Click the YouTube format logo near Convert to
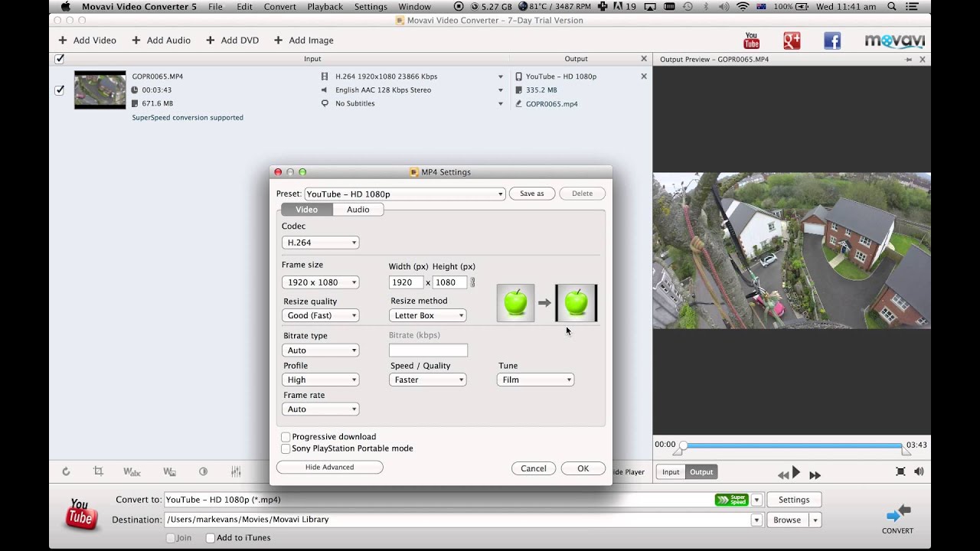Image resolution: width=980 pixels, height=551 pixels. coord(80,514)
